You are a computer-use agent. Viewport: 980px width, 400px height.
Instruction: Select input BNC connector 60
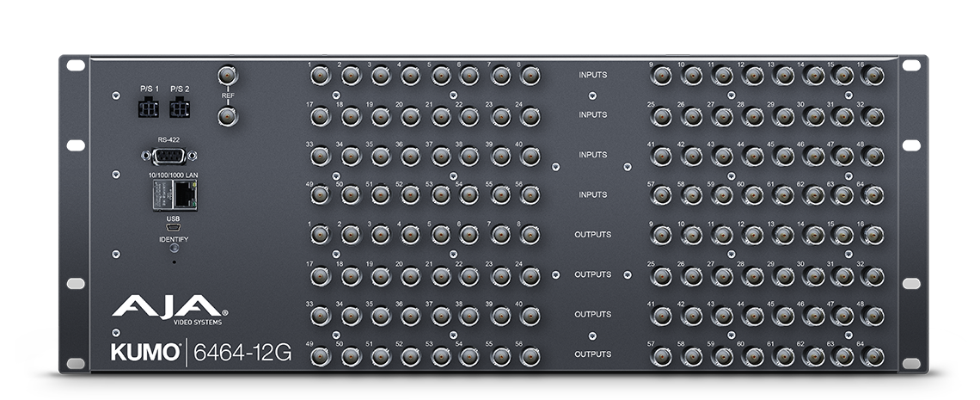click(752, 195)
